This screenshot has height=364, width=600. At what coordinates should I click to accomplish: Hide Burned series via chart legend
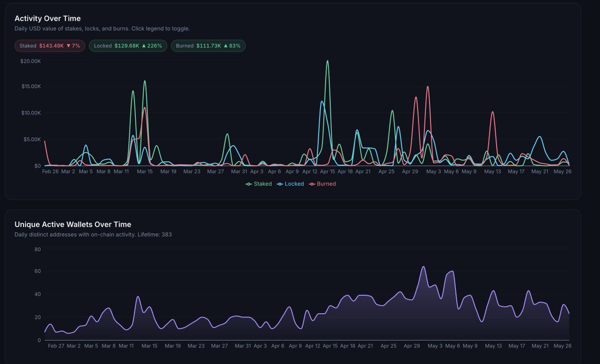[x=322, y=184]
